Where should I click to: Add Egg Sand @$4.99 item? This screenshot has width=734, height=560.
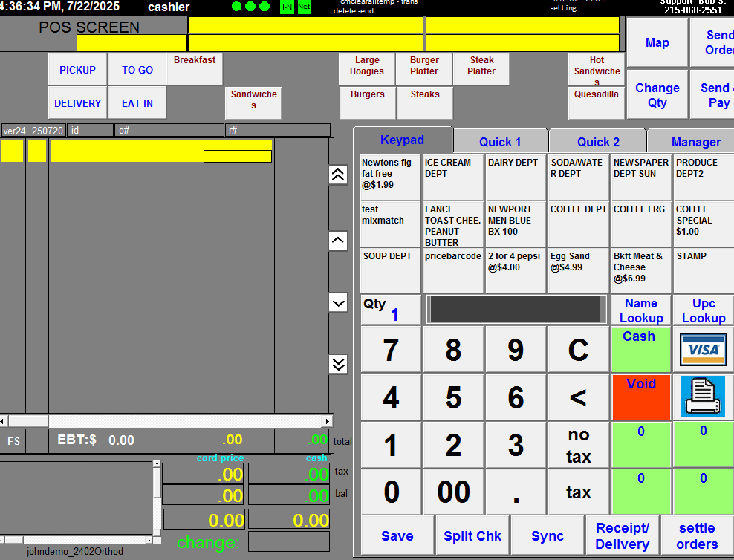pos(579,271)
